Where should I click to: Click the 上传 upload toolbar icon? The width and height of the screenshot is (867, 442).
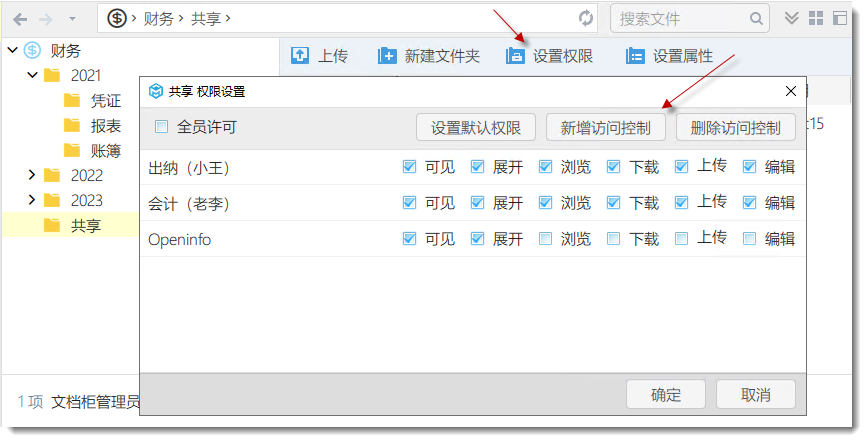coord(300,56)
